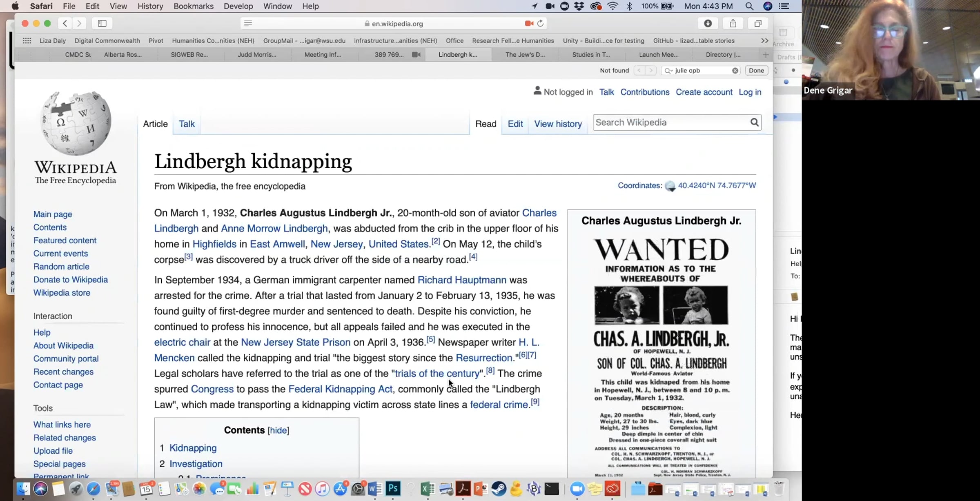Open Richard Hauptmann article link
The height and width of the screenshot is (501, 980).
click(x=461, y=280)
